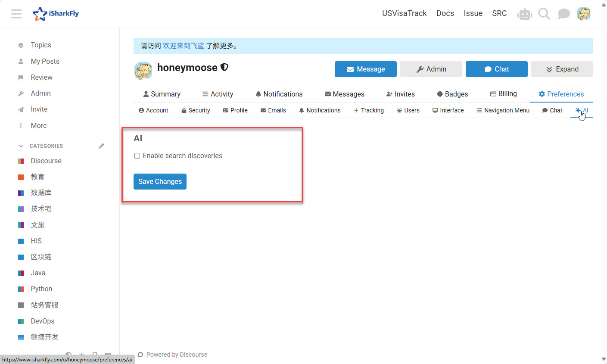The image size is (607, 364).
Task: Open Emails preferences sub-tab
Action: [273, 110]
